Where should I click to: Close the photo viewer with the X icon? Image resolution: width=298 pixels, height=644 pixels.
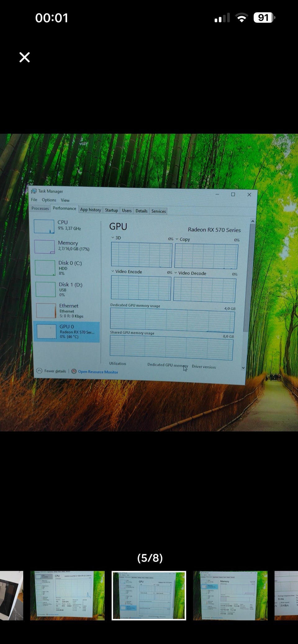(25, 57)
